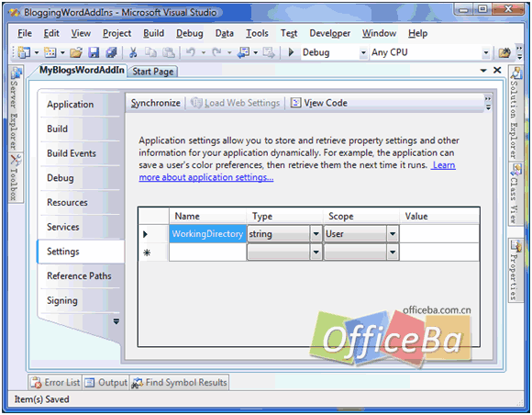Open the Add New Item dropdown arrow
Screen dimensions: 532x415
pyautogui.click(x=62, y=52)
